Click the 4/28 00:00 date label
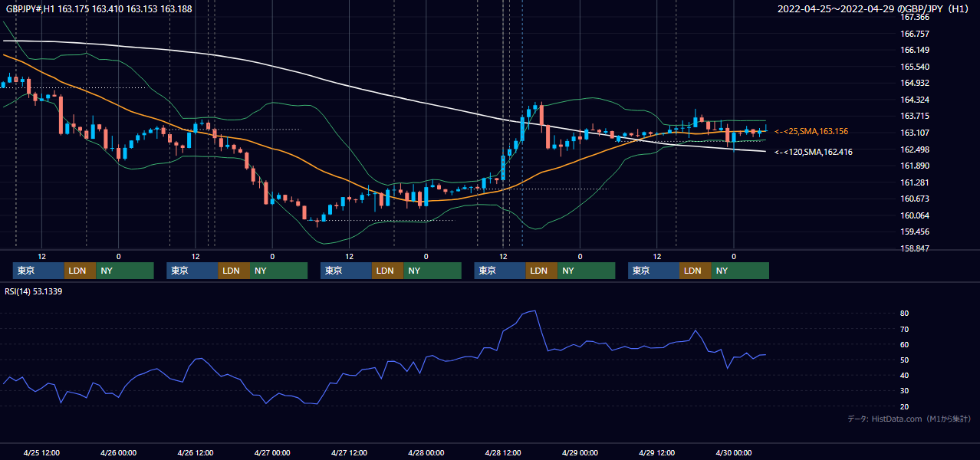 pos(426,452)
